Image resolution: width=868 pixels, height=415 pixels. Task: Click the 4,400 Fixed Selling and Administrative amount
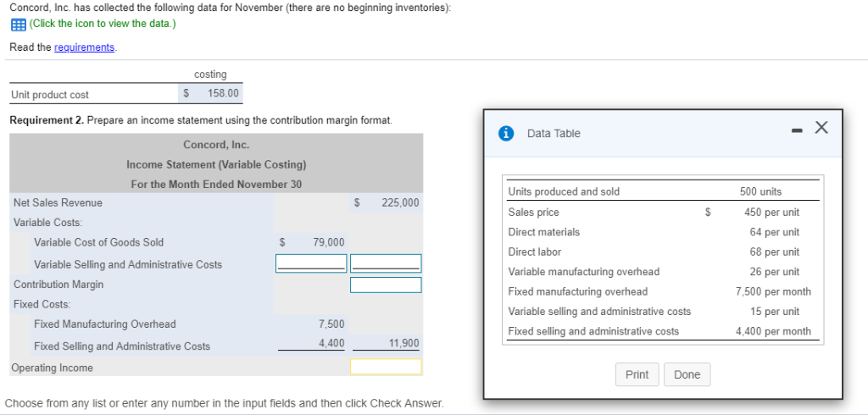[331, 343]
